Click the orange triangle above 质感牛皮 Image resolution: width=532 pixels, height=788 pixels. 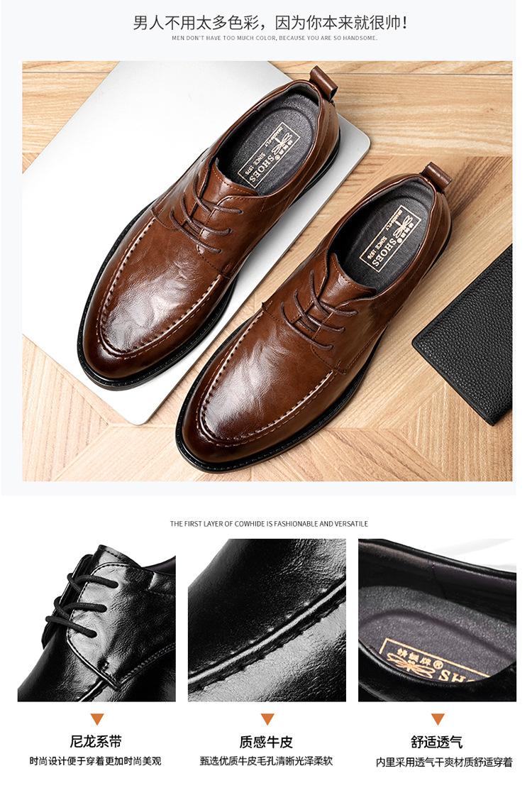pyautogui.click(x=267, y=719)
